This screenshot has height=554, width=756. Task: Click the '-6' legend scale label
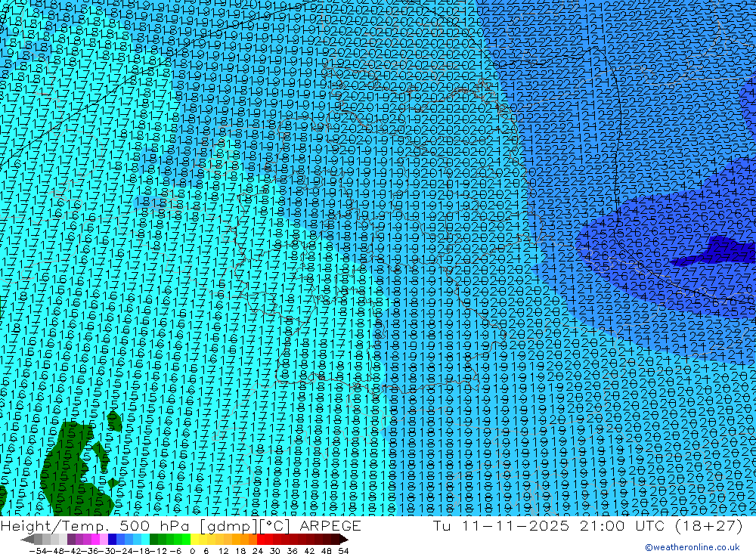point(175,551)
